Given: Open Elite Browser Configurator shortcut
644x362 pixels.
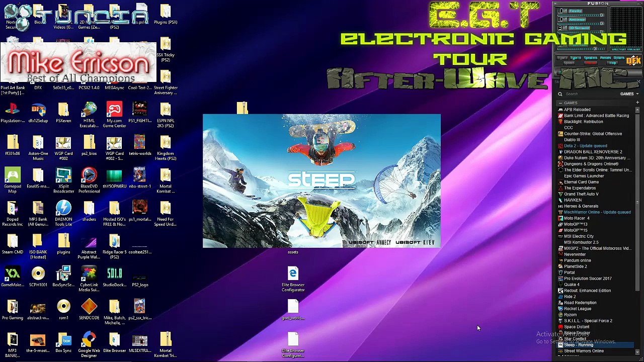Looking at the screenshot, I should pyautogui.click(x=293, y=278).
